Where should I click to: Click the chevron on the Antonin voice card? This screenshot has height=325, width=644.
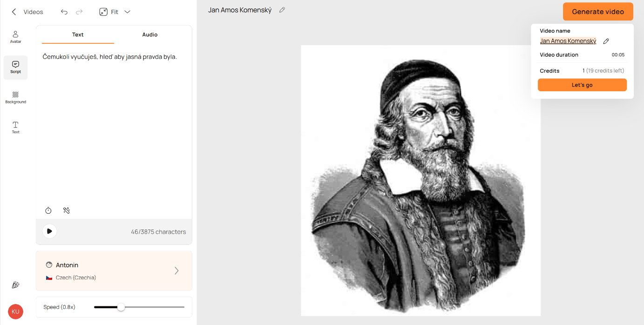click(x=176, y=271)
